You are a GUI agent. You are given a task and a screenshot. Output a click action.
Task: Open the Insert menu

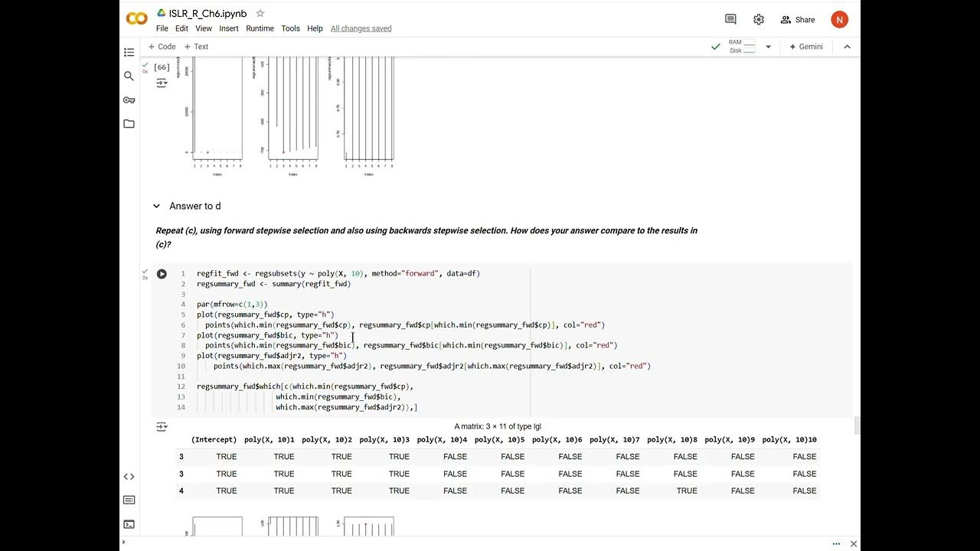pos(228,28)
